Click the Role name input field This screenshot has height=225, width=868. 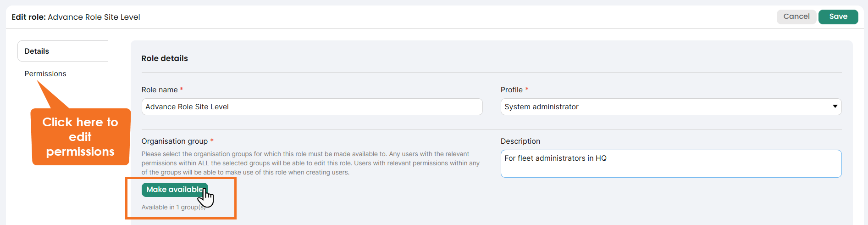click(312, 107)
